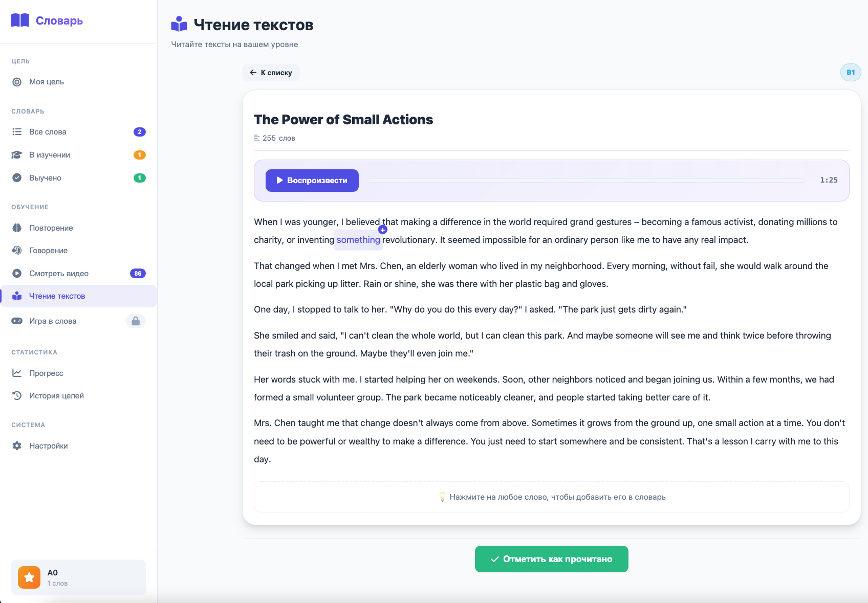Click the Словарь book logo icon
Viewport: 868px width, 603px height.
[x=20, y=20]
